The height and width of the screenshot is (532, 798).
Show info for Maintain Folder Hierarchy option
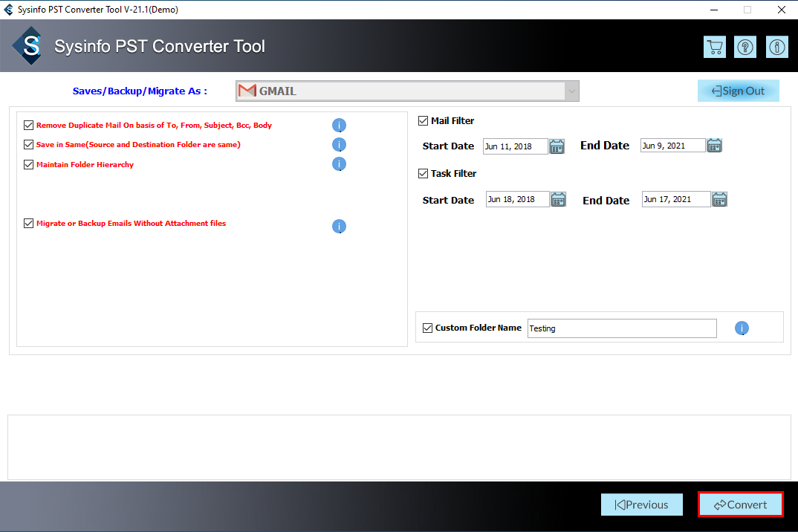click(339, 164)
